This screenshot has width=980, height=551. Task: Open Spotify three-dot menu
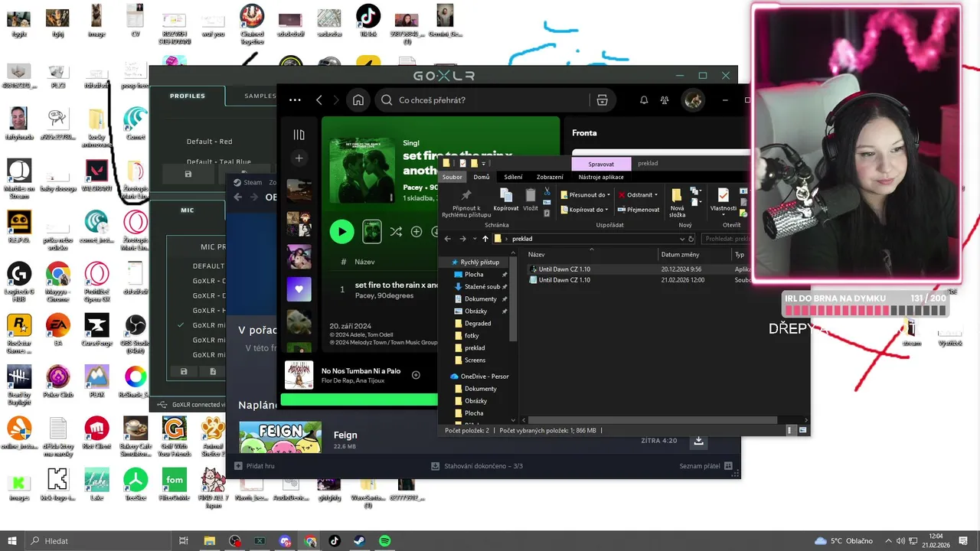click(295, 100)
